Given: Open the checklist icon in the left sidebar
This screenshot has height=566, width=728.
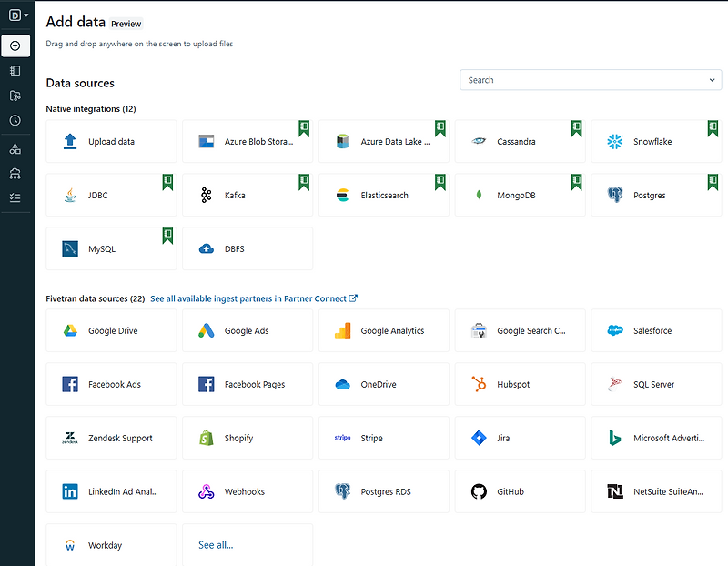Looking at the screenshot, I should point(15,194).
